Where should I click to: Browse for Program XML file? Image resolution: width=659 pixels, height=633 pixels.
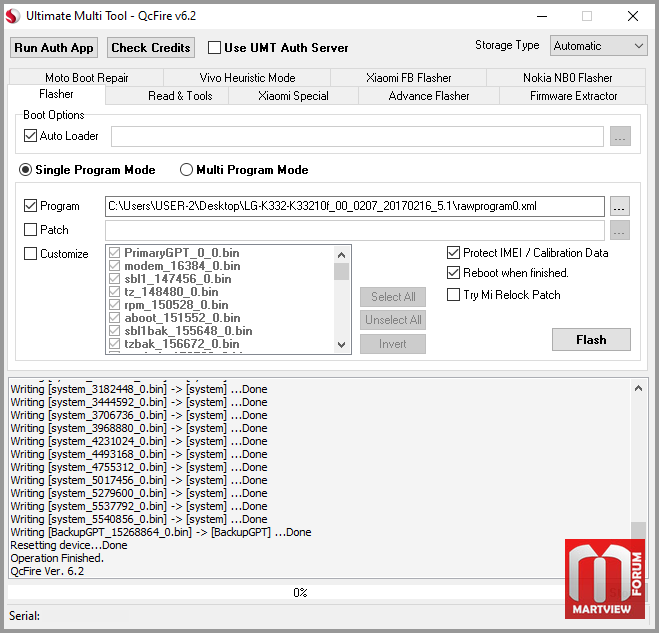coord(619,206)
